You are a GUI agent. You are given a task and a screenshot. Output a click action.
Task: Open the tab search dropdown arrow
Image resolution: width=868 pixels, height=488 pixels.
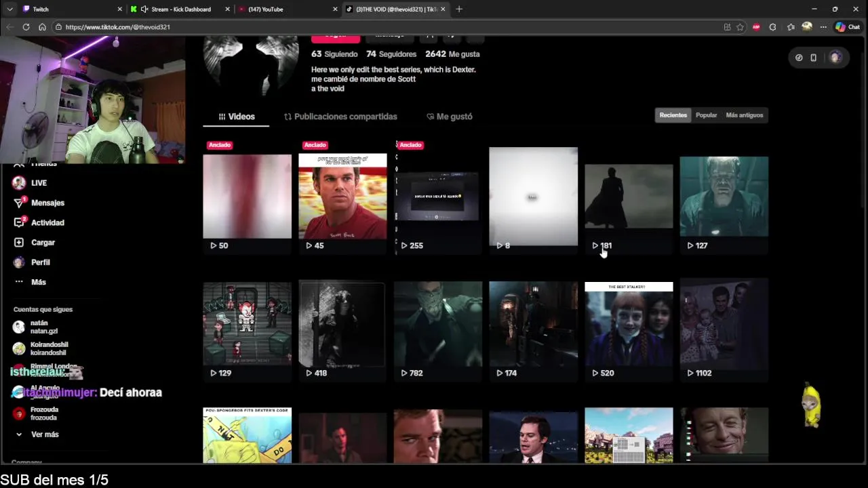coord(9,9)
